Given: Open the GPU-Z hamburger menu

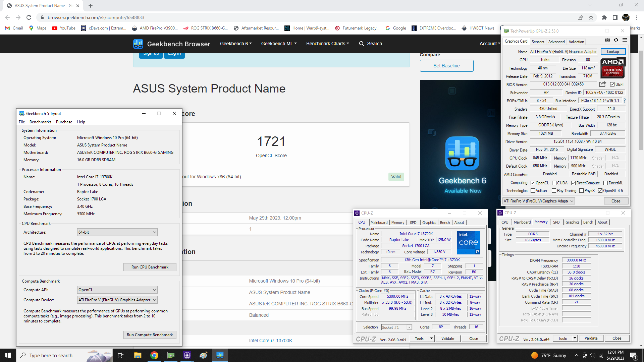Looking at the screenshot, I should 625,40.
